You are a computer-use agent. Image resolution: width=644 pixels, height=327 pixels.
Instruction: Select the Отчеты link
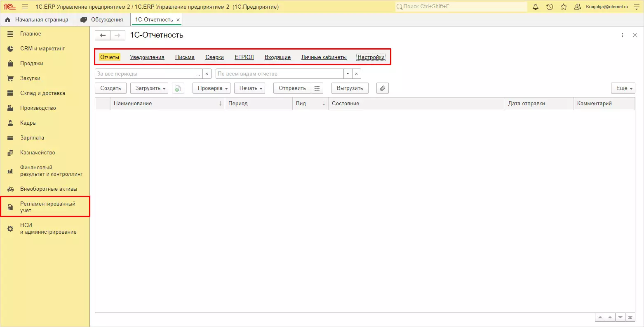tap(110, 57)
